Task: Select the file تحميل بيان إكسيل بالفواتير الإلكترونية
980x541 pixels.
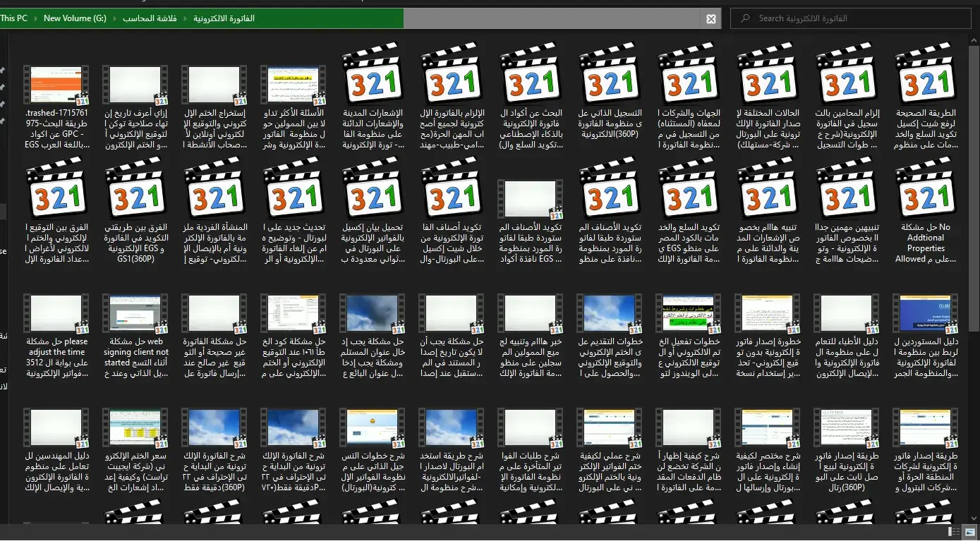Action: [x=373, y=211]
